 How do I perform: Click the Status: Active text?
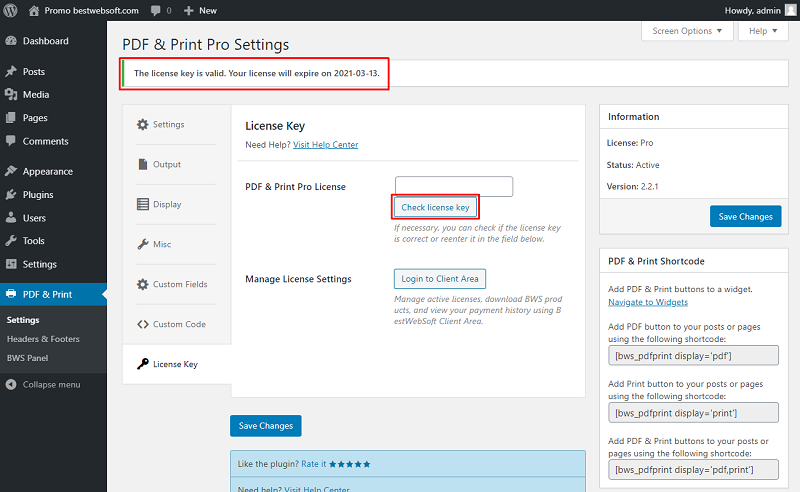click(x=633, y=165)
